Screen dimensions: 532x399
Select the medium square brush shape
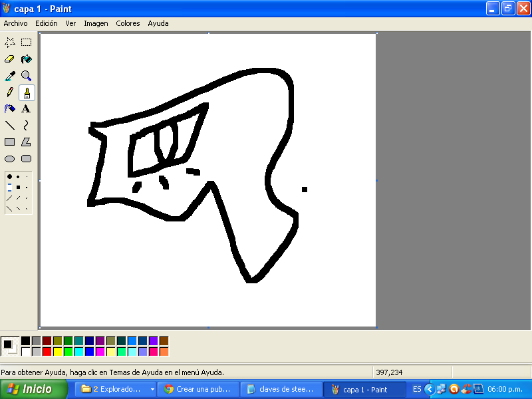click(x=18, y=188)
